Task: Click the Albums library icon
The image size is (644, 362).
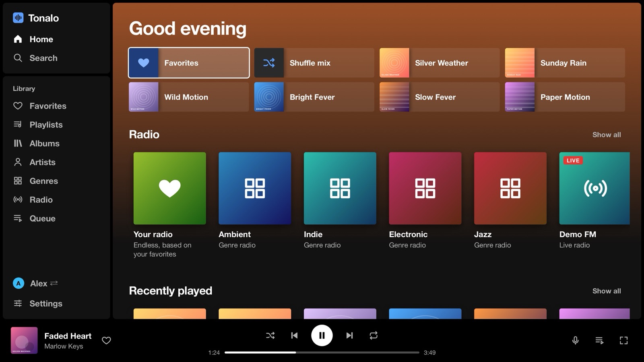Action: click(18, 143)
